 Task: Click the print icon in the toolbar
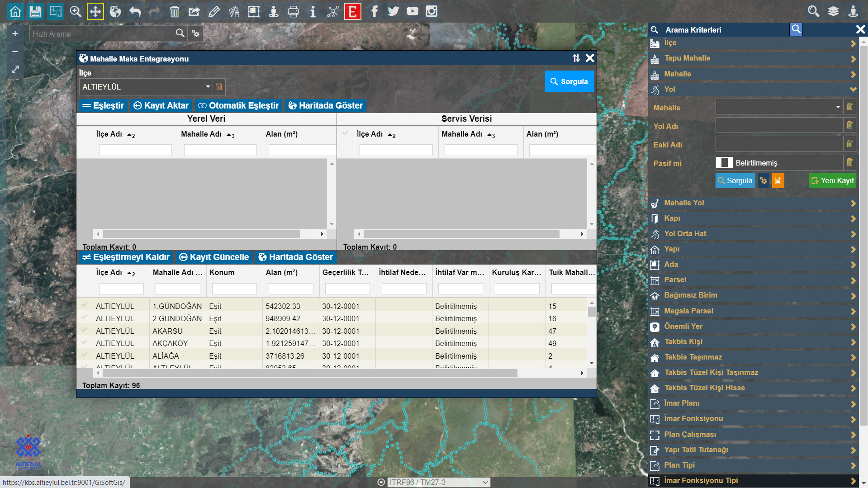click(x=293, y=11)
